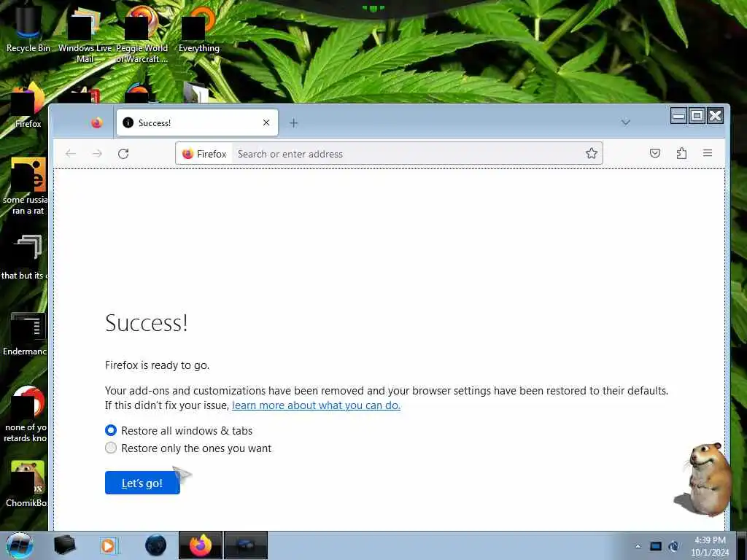The image size is (747, 560).
Task: Close the Success! tab
Action: coord(266,122)
